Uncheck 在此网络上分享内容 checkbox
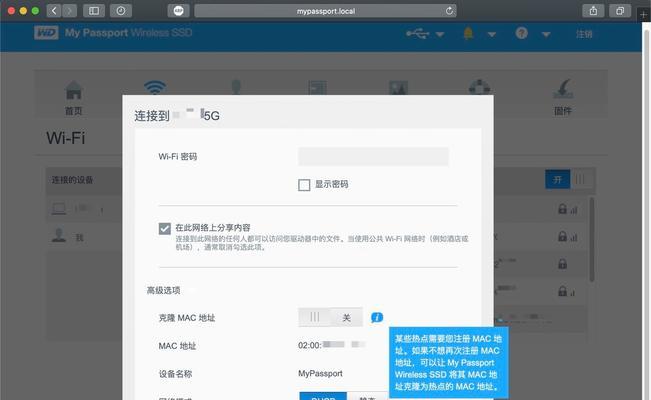The height and width of the screenshot is (400, 651). tap(164, 228)
